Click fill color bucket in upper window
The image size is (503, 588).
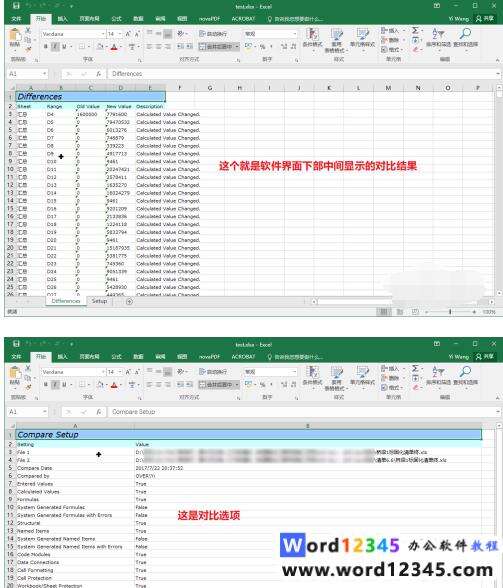click(100, 47)
